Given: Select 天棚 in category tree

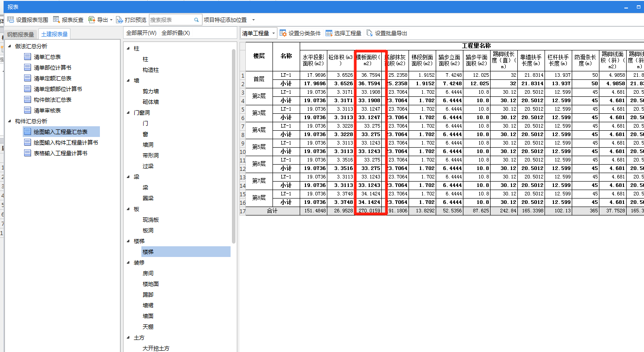Looking at the screenshot, I should [148, 327].
